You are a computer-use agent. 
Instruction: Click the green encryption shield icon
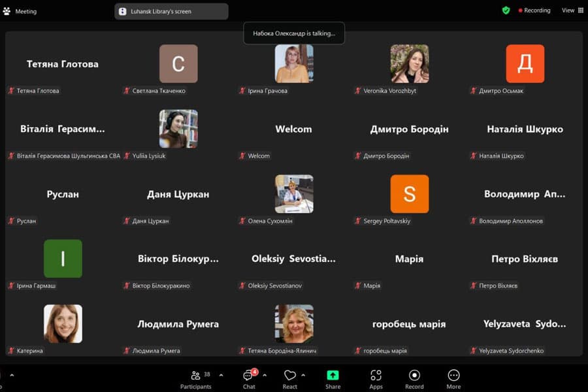click(506, 10)
